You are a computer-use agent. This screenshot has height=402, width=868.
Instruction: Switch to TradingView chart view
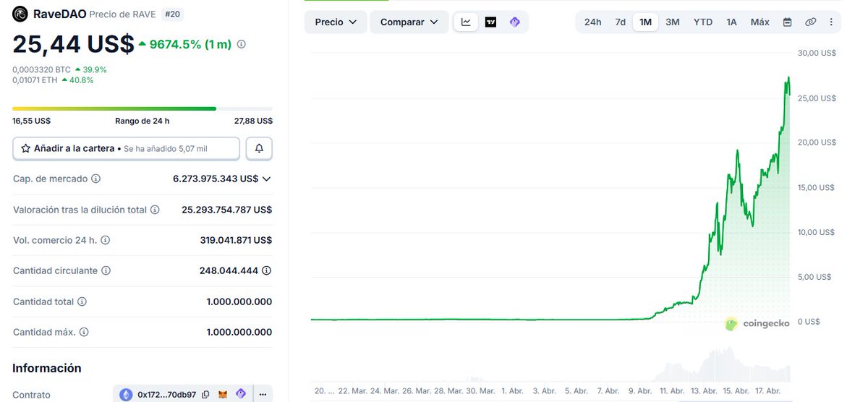tap(490, 22)
